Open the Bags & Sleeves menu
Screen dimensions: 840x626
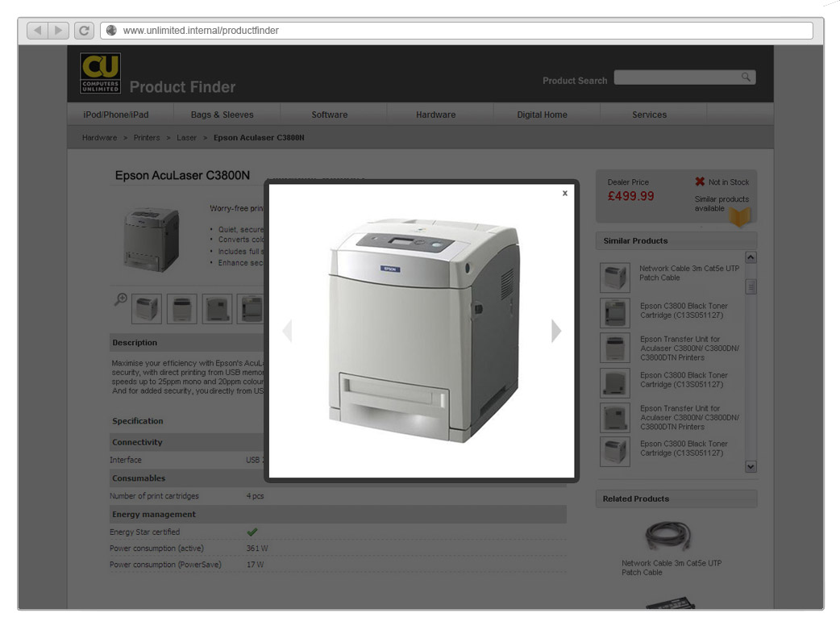222,115
